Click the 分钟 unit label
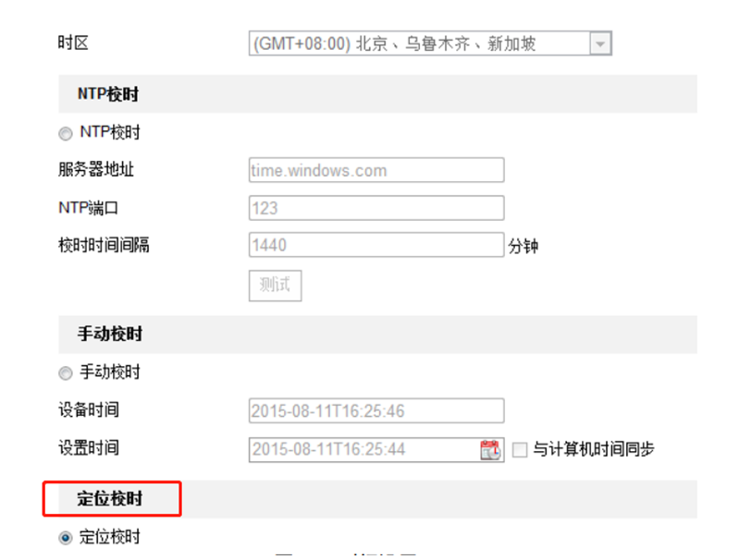This screenshot has width=739, height=560. point(523,247)
